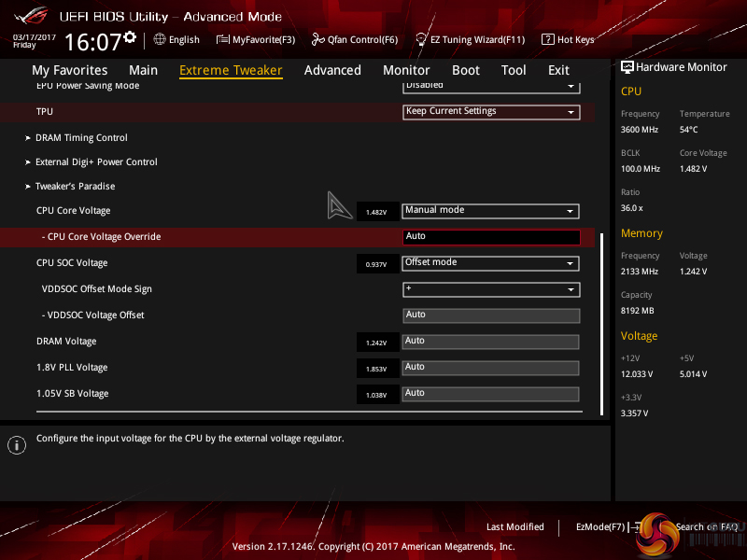Switch to EzMode(F7)
747x560 pixels.
point(600,527)
